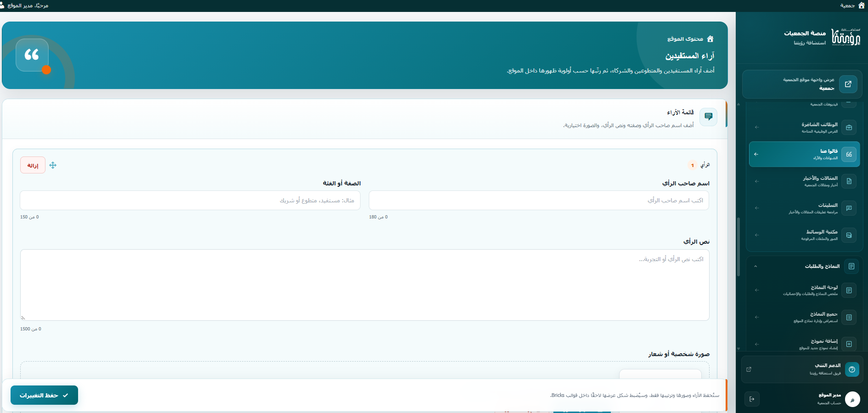Viewport: 868px width, 413px height.
Task: Collapse the النماذج والطلبات section chevron
Action: coord(755,266)
